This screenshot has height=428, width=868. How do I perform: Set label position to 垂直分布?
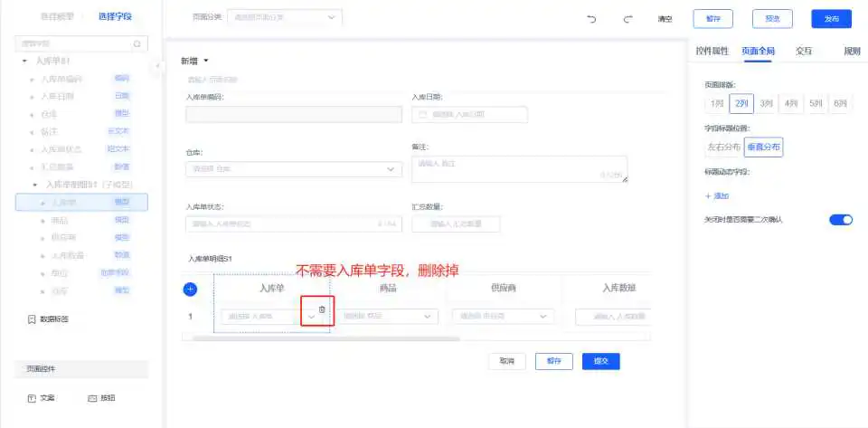(763, 147)
